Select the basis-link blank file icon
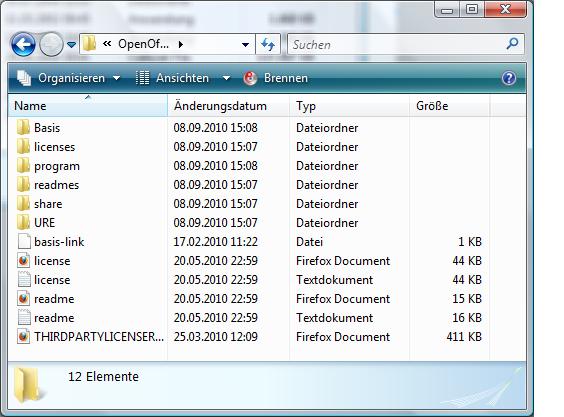 [x=24, y=241]
